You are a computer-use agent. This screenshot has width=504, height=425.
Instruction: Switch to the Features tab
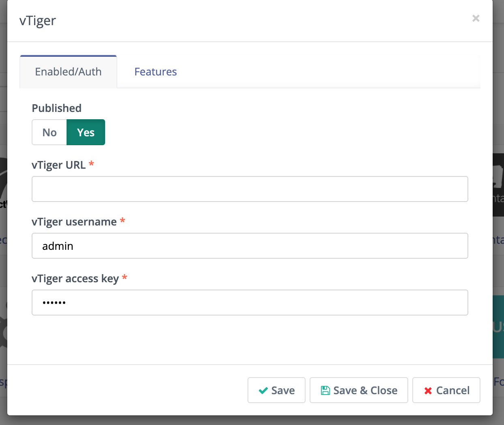coord(155,72)
